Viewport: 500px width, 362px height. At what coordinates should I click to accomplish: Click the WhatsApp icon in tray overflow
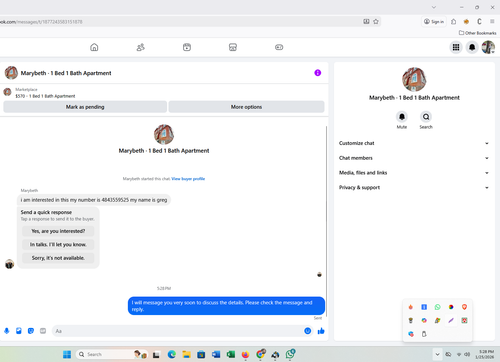coord(437,307)
